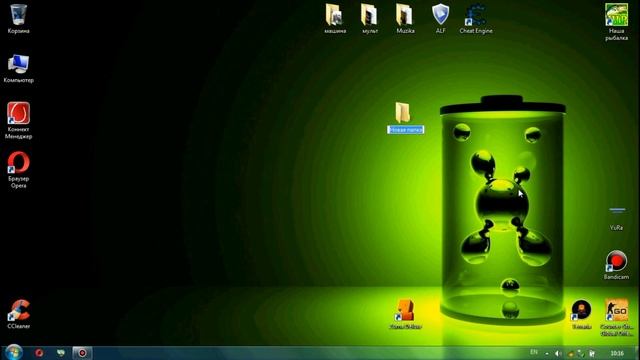Click the orange tray icon

[571, 354]
